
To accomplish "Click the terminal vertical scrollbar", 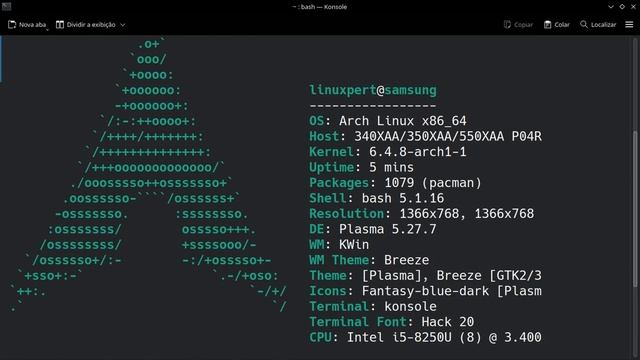I will click(635, 208).
